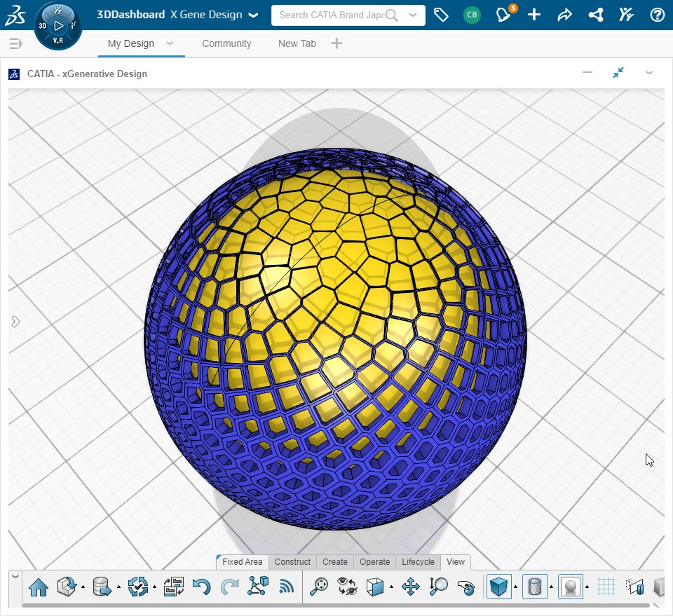Screen dimensions: 673x616
Task: Click the sectioning plane icon
Action: click(x=635, y=587)
